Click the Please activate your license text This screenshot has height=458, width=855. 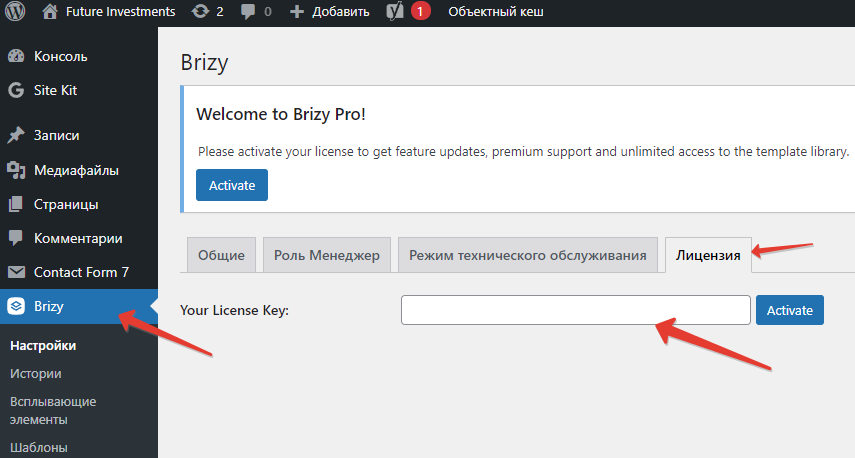[x=523, y=152]
